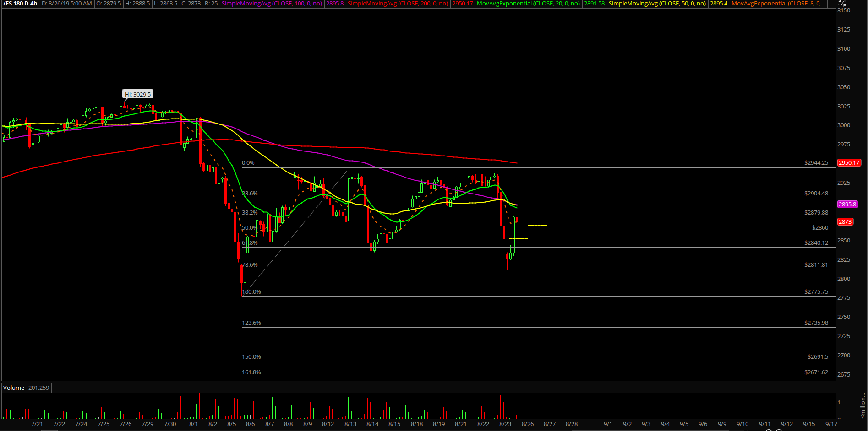Click the 201,259 volume value

pos(38,388)
